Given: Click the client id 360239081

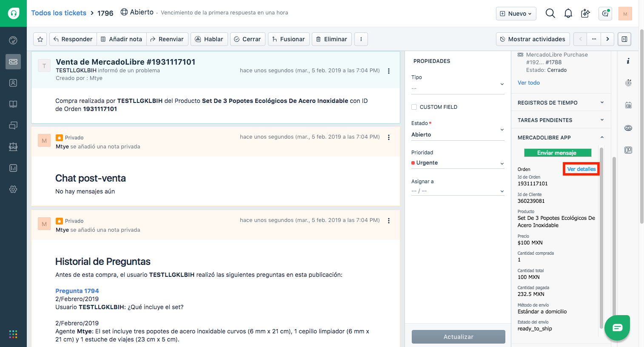Looking at the screenshot, I should (531, 201).
